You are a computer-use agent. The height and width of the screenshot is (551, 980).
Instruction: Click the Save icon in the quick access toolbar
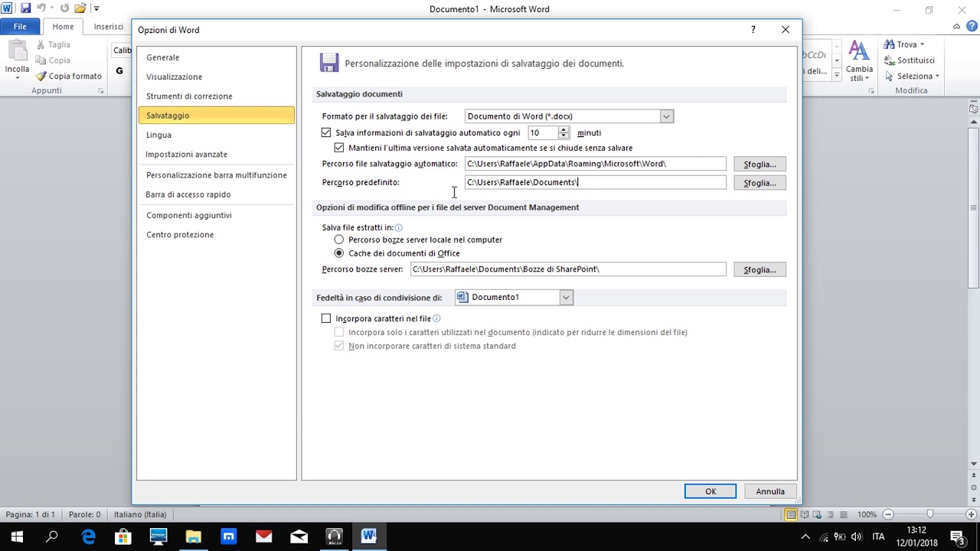[26, 8]
